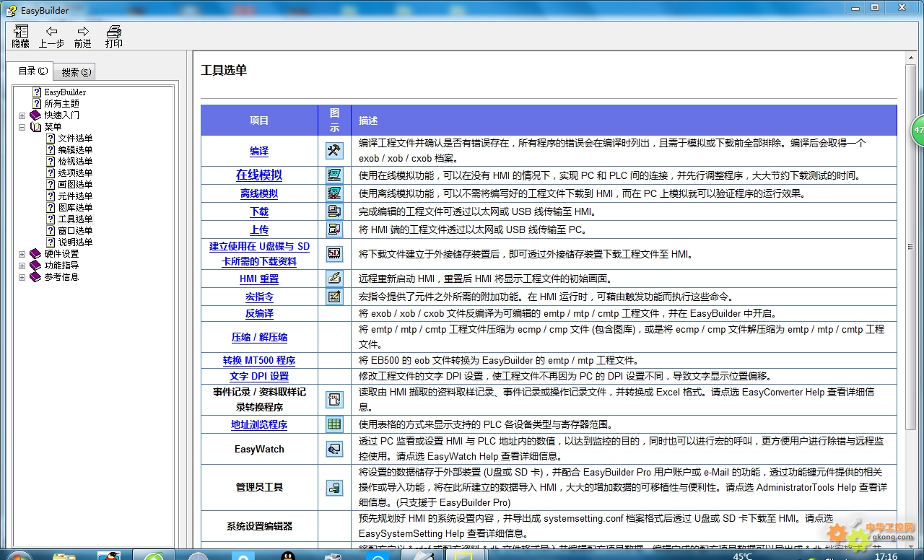Select 窗口选单 in the contents tree
Image resolution: width=924 pixels, height=560 pixels.
click(75, 231)
